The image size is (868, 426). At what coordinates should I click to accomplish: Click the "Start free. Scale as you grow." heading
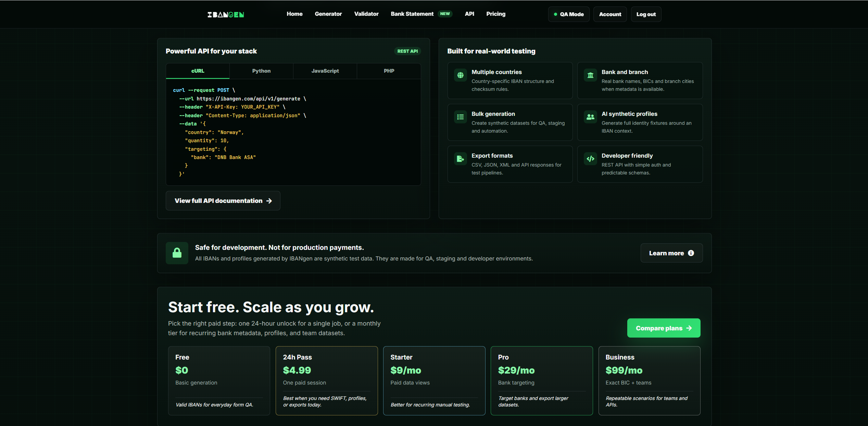coord(271,307)
